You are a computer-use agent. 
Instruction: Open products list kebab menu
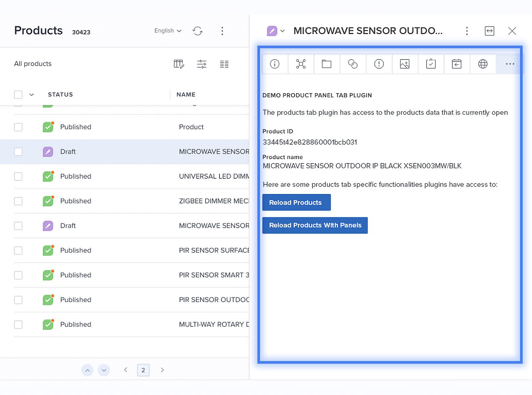222,31
